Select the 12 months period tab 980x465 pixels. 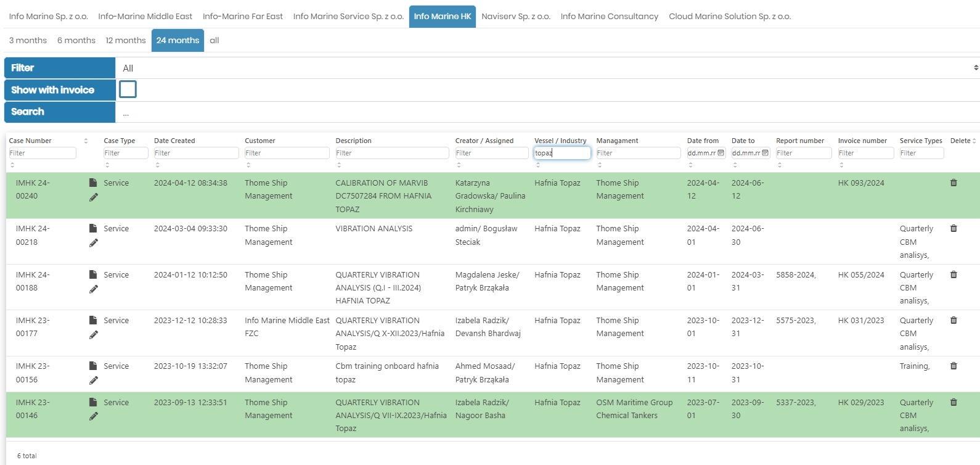(125, 40)
